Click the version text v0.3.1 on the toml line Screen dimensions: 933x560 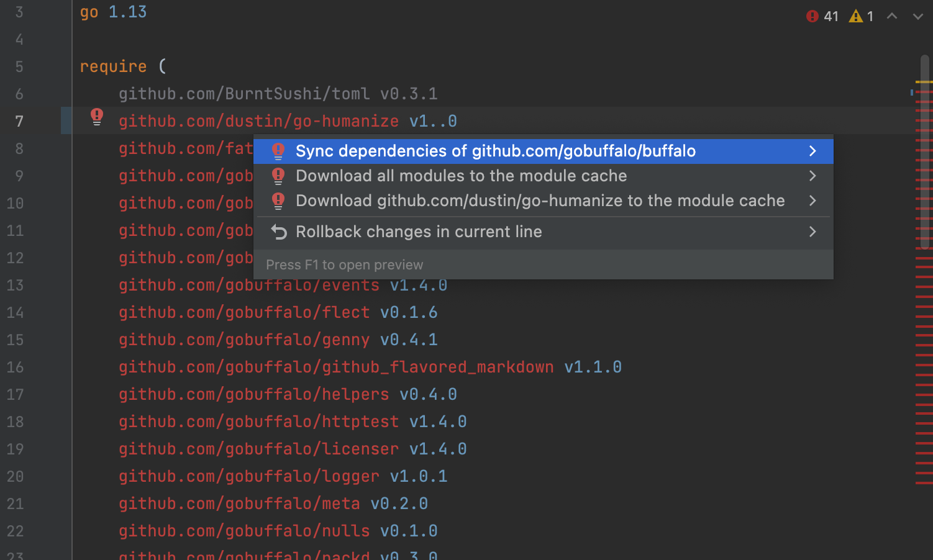(409, 93)
